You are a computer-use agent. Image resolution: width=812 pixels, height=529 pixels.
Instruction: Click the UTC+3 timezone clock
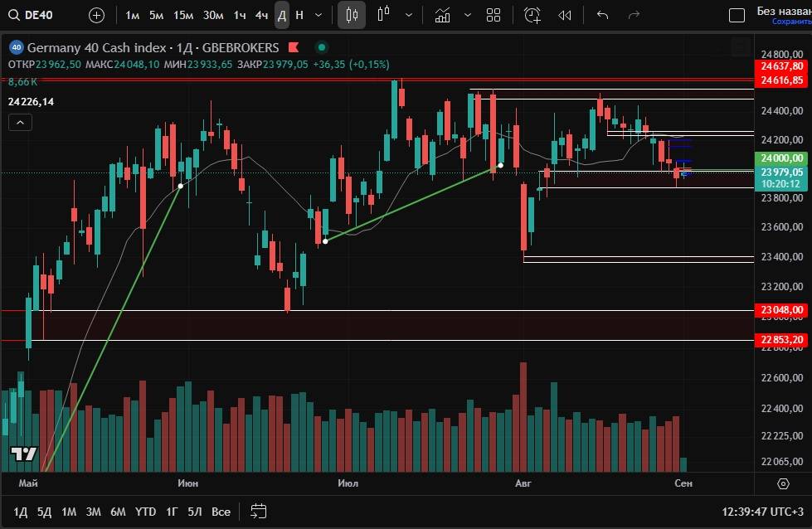pos(763,512)
